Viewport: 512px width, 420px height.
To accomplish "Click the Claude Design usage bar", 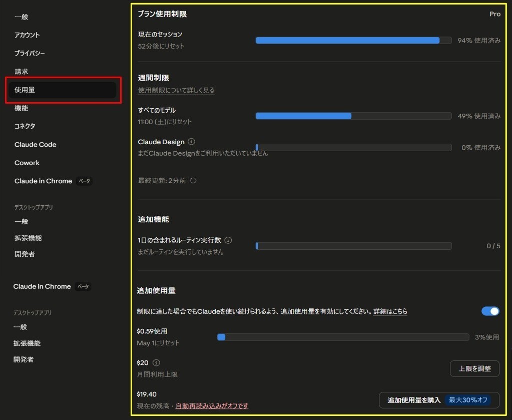I will pyautogui.click(x=354, y=147).
